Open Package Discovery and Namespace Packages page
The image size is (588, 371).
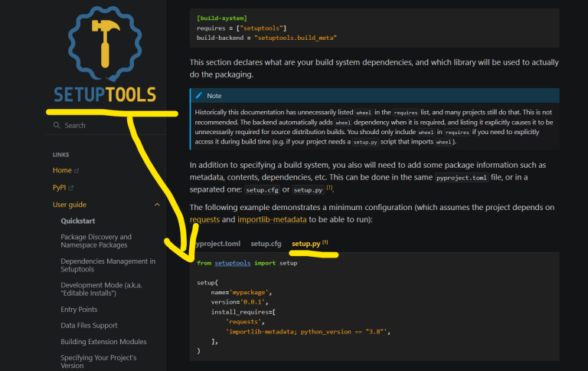96,241
